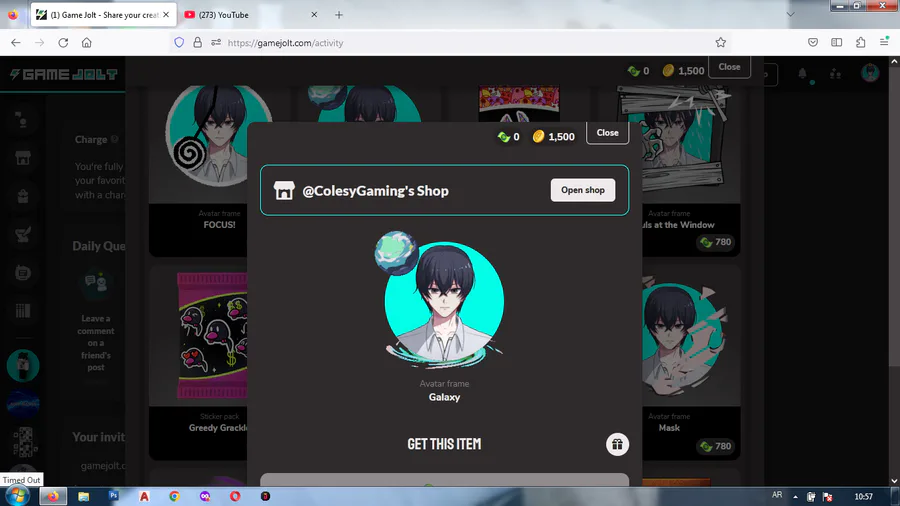Switch to the YouTube browser tab

click(x=251, y=15)
